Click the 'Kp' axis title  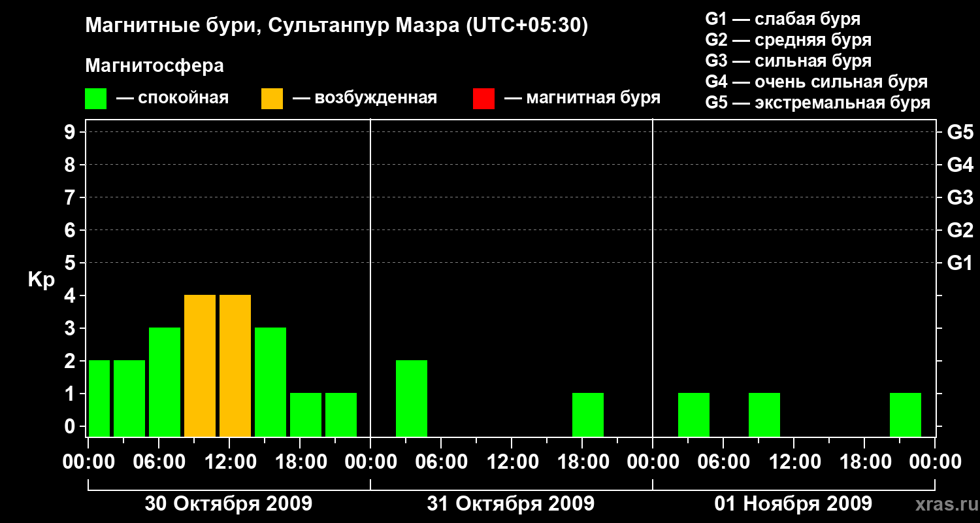(41, 280)
